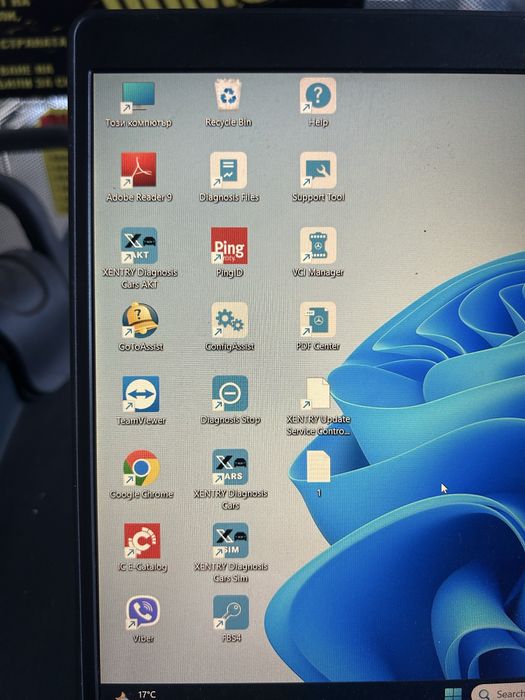Launch Adobe Reader 9 shortcut
The image size is (525, 700).
point(138,170)
